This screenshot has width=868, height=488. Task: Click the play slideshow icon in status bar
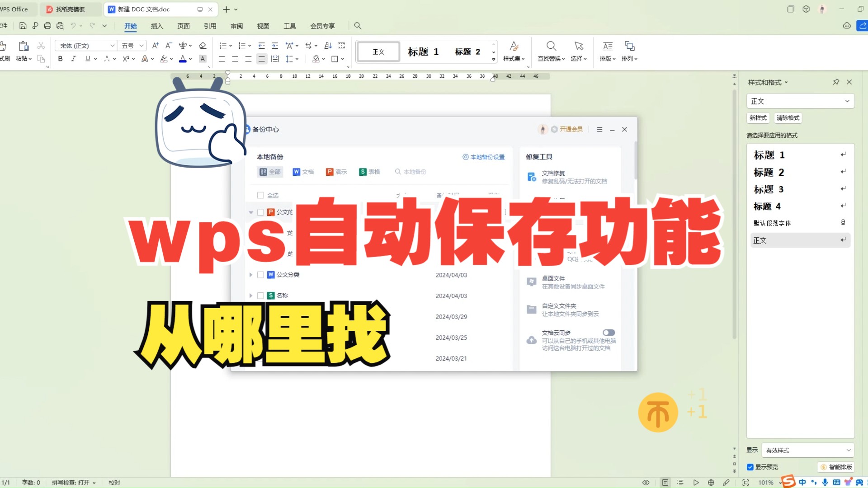coord(696,483)
